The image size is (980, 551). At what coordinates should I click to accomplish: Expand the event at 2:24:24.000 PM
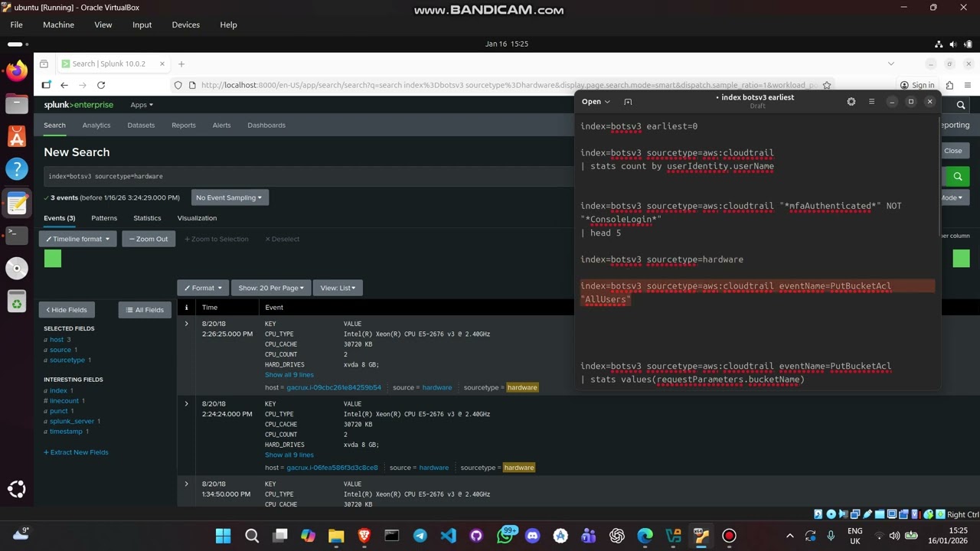186,403
